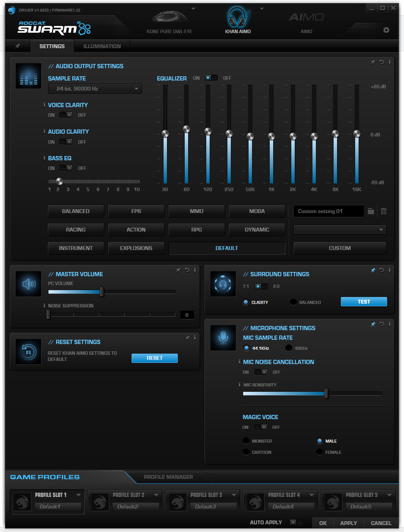Toggle the 7.1 / 2.0 surround switch

pyautogui.click(x=261, y=286)
